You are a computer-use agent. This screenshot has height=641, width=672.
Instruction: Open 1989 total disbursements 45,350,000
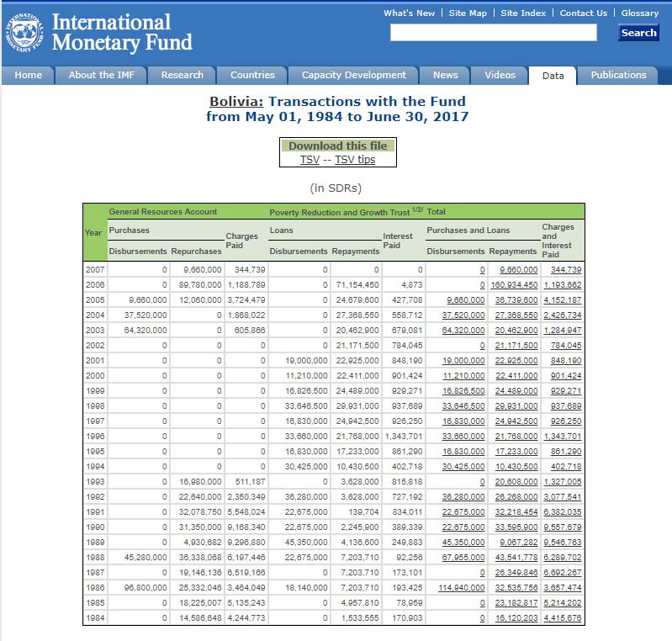coord(463,543)
